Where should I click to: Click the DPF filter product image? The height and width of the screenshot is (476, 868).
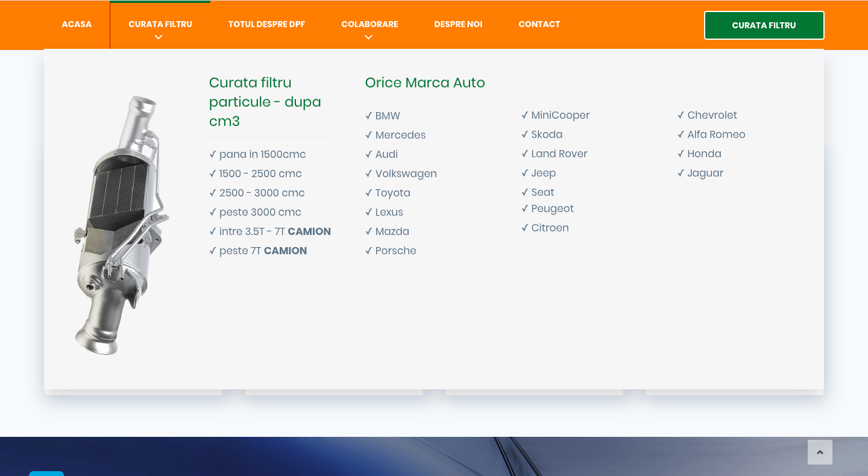point(122,225)
